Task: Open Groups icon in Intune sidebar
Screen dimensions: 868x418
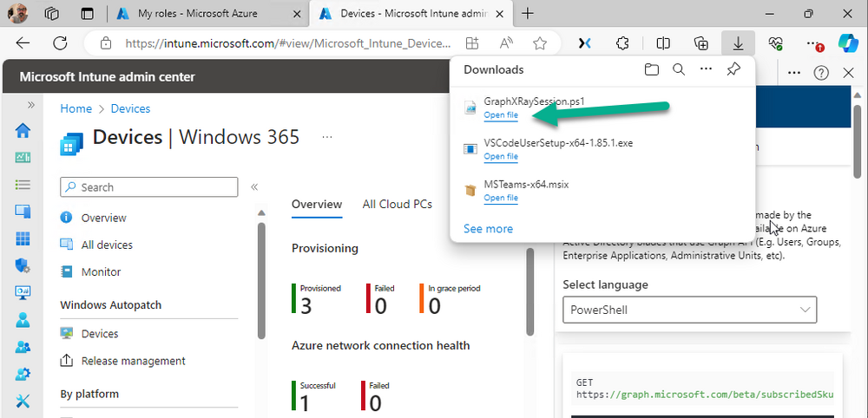Action: coord(23,347)
